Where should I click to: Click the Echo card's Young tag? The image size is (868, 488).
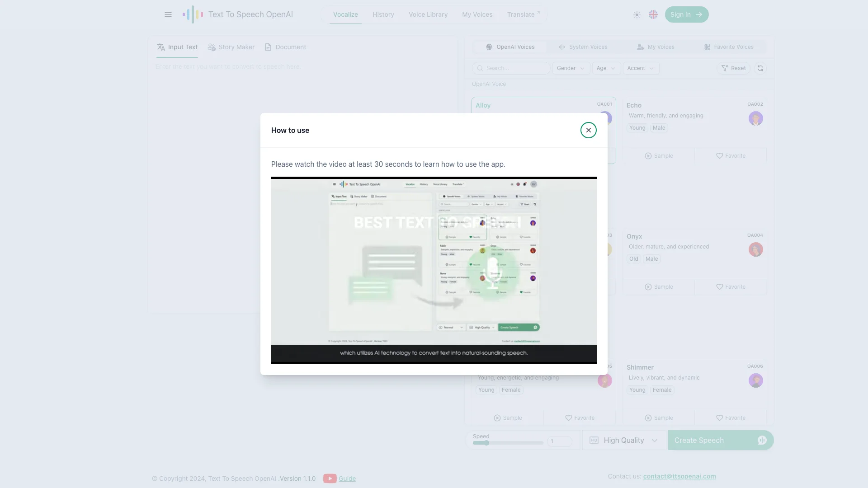click(x=637, y=128)
